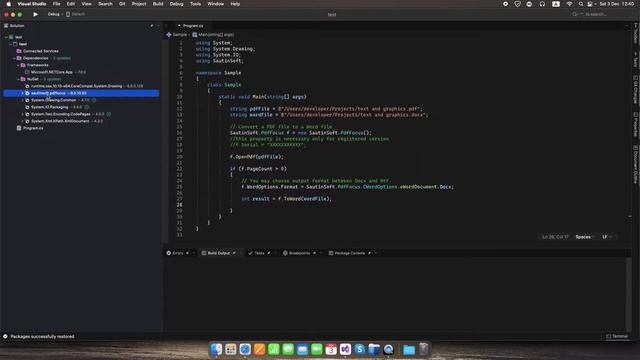Select the Connected Services folder

tap(38, 51)
